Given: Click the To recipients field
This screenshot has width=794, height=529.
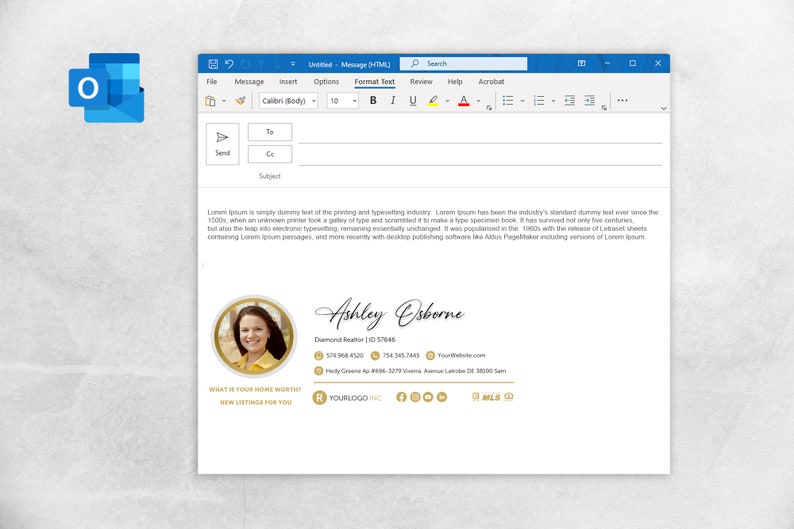Looking at the screenshot, I should click(x=480, y=133).
